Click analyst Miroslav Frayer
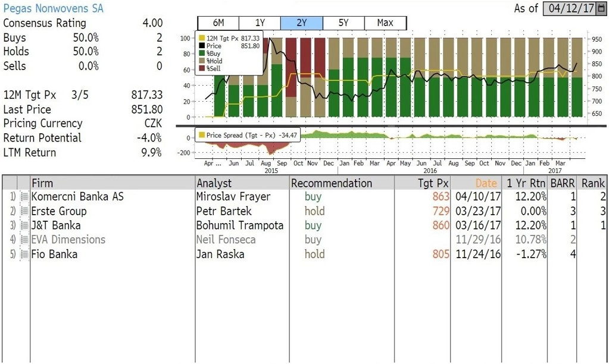Viewport: 609px width, 364px height. [x=233, y=197]
